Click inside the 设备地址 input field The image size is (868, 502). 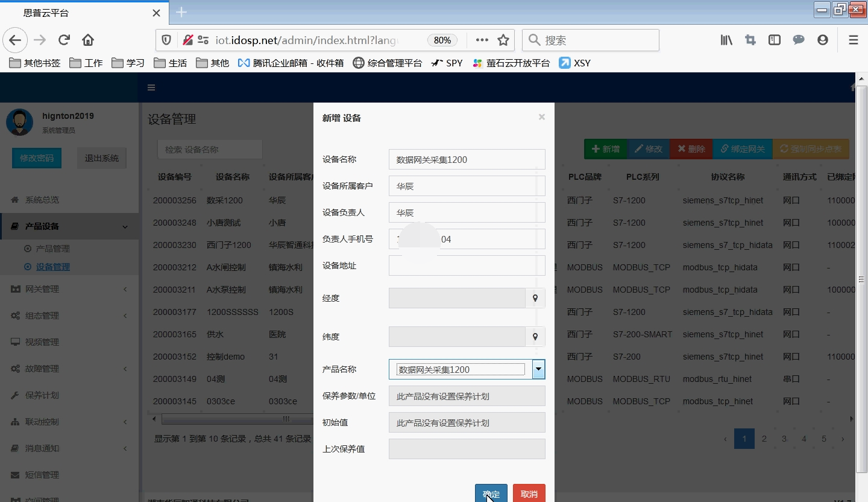(x=467, y=265)
